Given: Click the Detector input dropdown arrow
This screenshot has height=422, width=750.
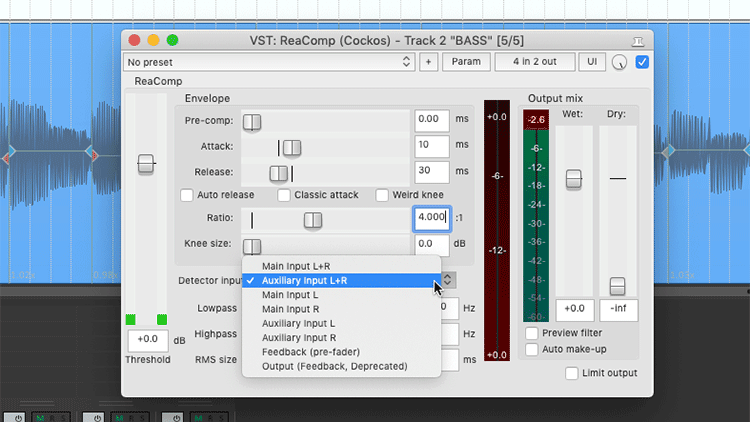Looking at the screenshot, I should pyautogui.click(x=448, y=281).
